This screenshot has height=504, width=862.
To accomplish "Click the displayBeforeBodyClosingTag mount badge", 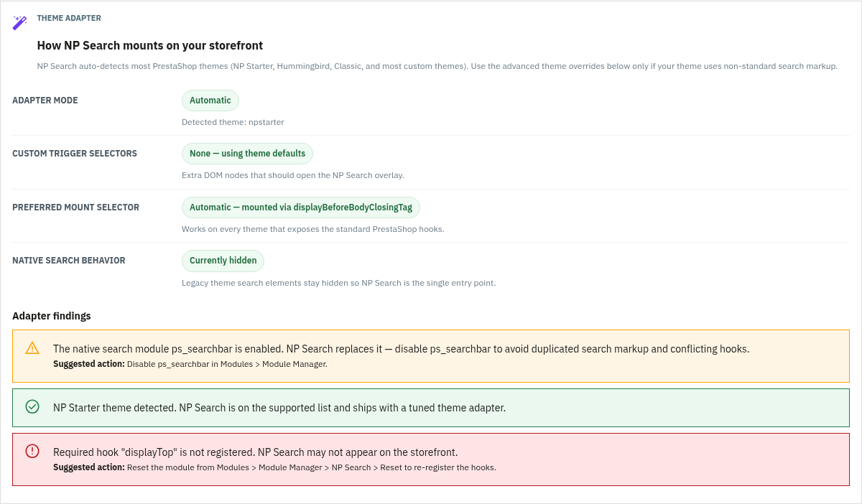I will [301, 207].
